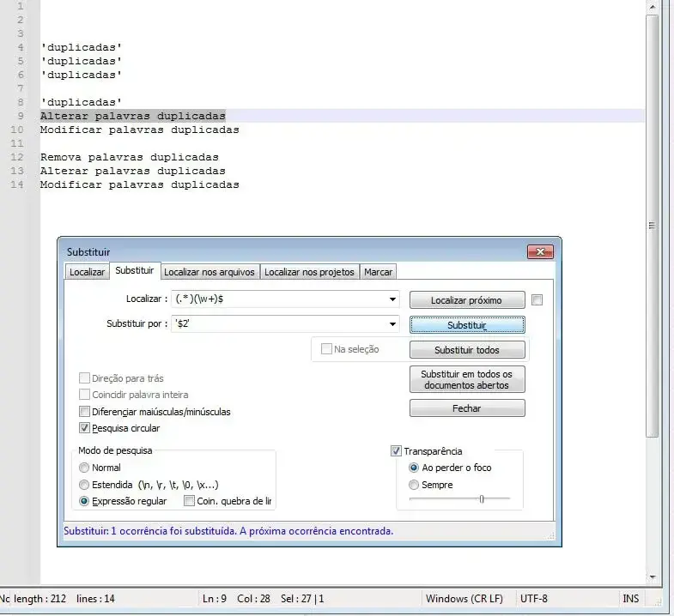Close the Substituir dialog with red X
The height and width of the screenshot is (616, 674).
(540, 251)
